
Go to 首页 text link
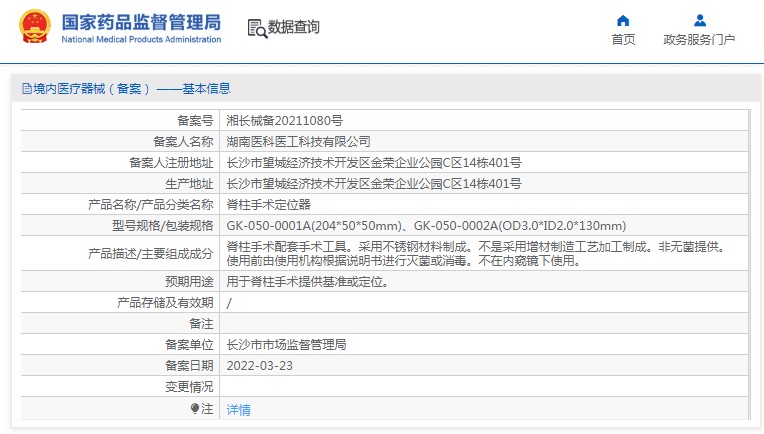[623, 39]
